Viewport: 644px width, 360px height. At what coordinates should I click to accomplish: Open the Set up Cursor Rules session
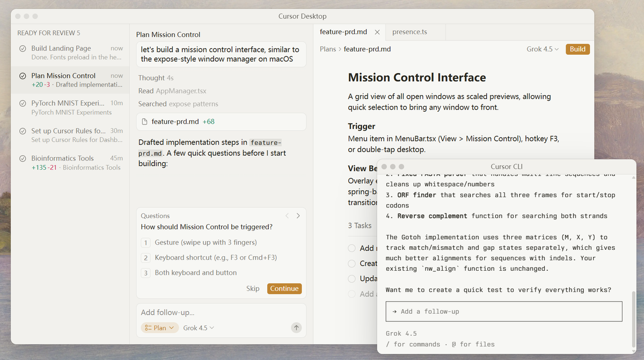pos(70,135)
